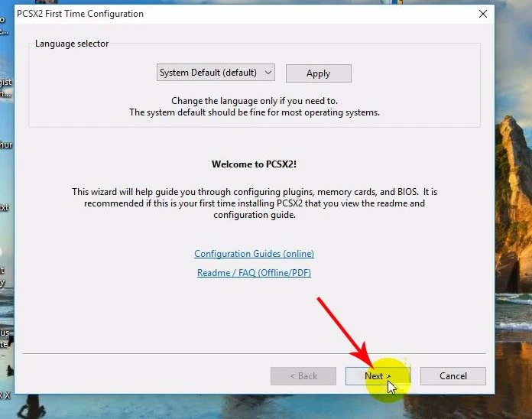The image size is (532, 419).
Task: Click the wizard description paragraph
Action: click(255, 203)
